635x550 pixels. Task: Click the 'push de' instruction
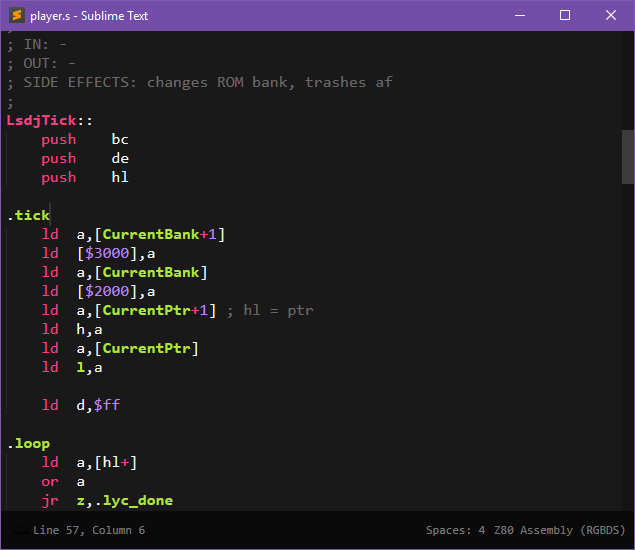click(85, 158)
